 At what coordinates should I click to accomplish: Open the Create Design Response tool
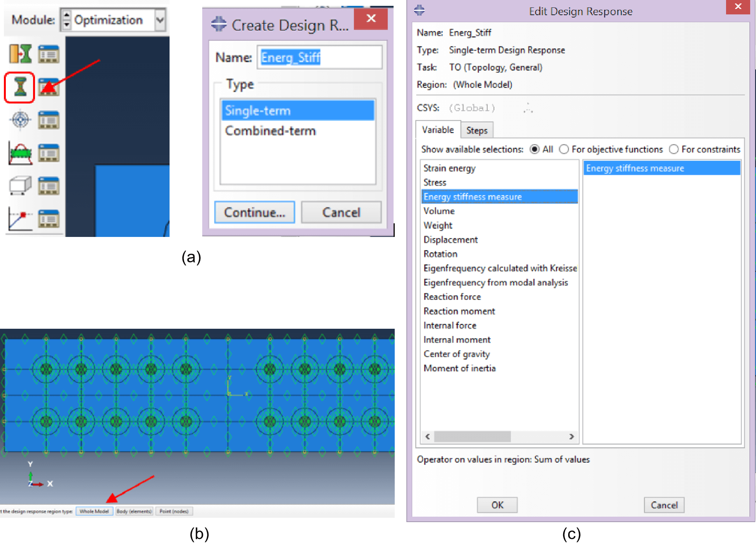point(19,88)
